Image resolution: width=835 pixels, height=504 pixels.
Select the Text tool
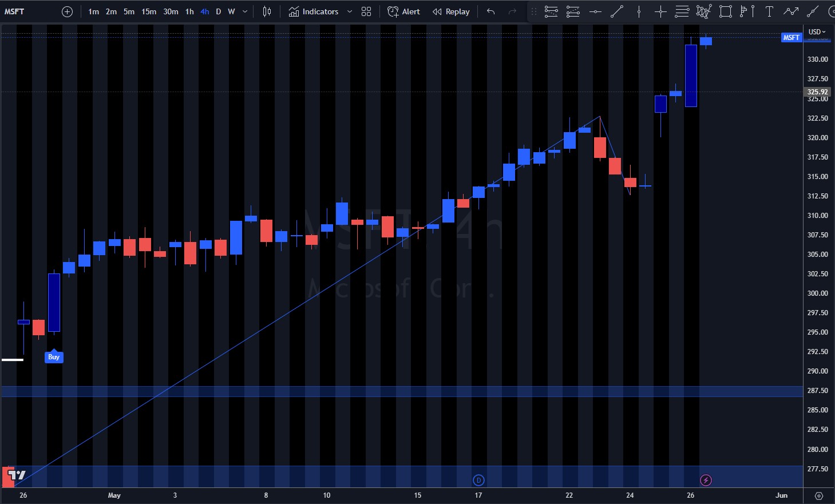tap(769, 11)
